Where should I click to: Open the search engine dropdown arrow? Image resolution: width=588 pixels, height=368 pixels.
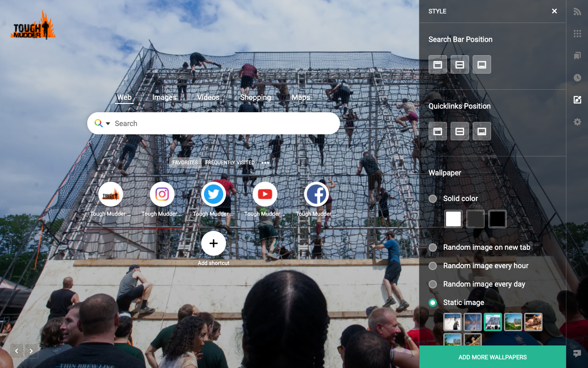pyautogui.click(x=108, y=123)
